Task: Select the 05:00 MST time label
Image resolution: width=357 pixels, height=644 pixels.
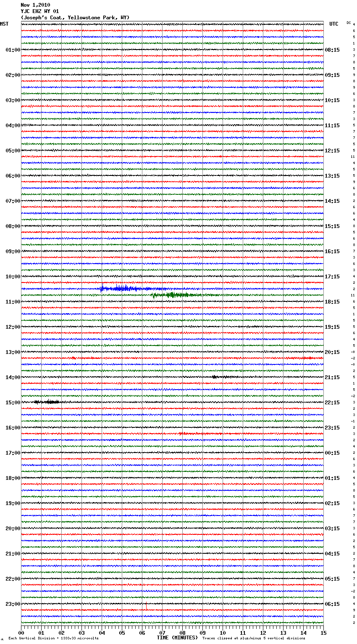Action: click(x=13, y=151)
